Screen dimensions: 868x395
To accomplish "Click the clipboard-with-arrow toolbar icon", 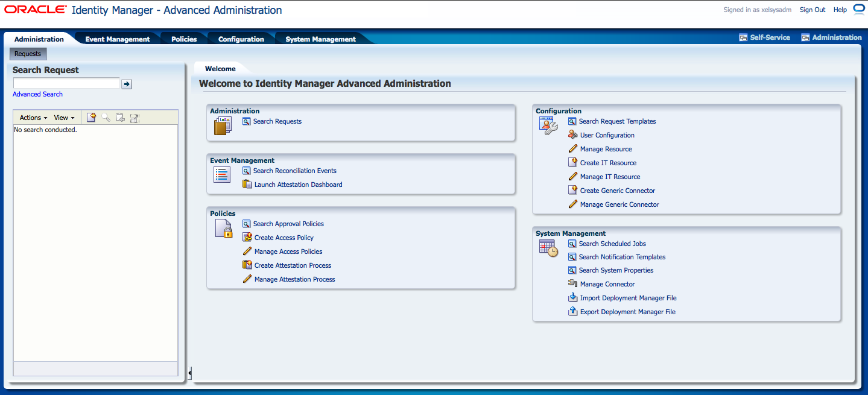I will [x=120, y=118].
